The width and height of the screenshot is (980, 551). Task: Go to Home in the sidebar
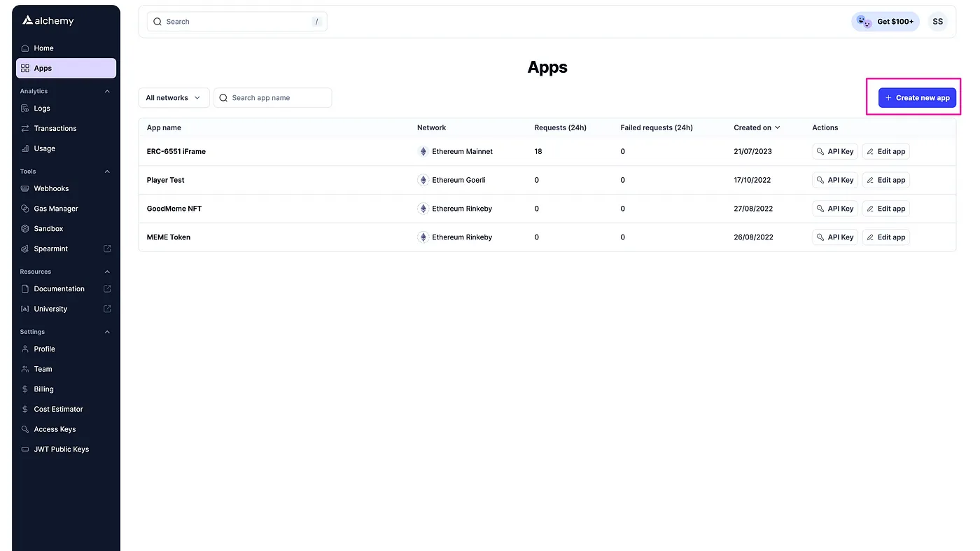click(66, 48)
